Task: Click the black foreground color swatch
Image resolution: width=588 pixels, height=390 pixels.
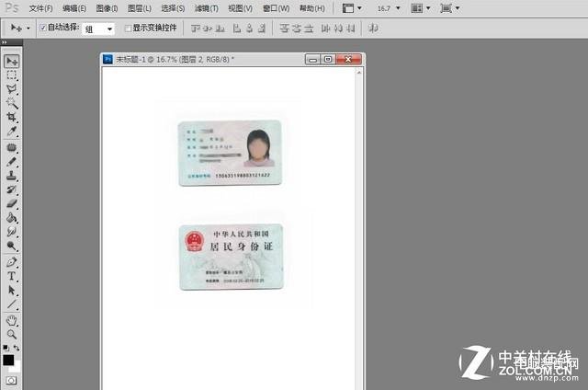Action: tap(7, 360)
